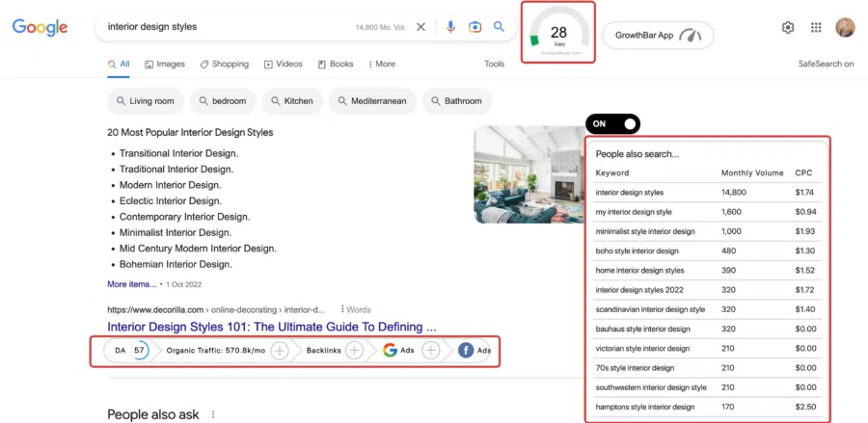Click the keyword difficulty score gauge
The width and height of the screenshot is (868, 423).
(558, 33)
